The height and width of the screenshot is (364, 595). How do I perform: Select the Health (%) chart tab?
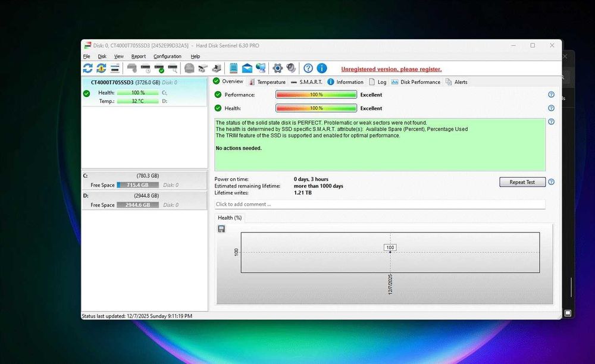pyautogui.click(x=230, y=218)
